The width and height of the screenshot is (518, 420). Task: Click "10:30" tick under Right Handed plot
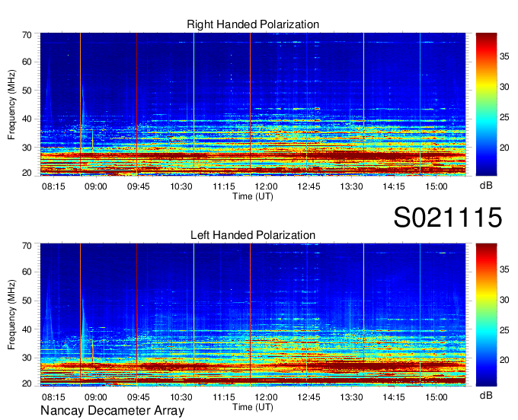pos(181,186)
